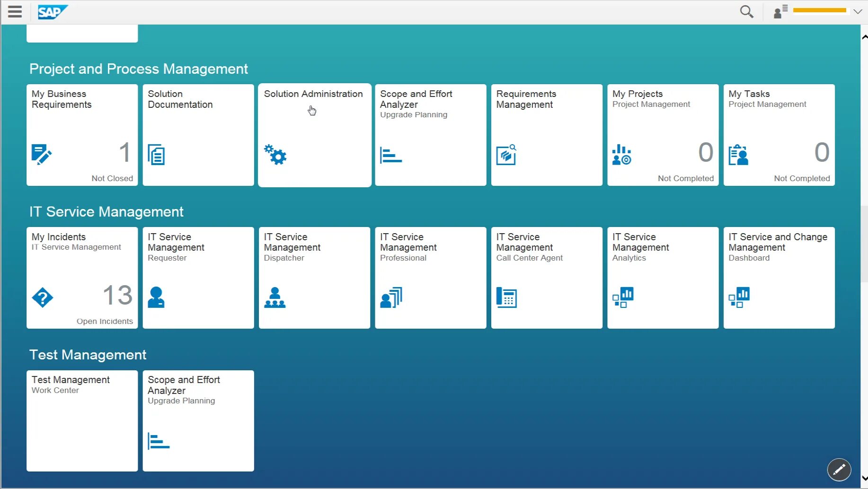Click the Requirements Management icon
Image resolution: width=868 pixels, height=489 pixels.
coord(506,155)
